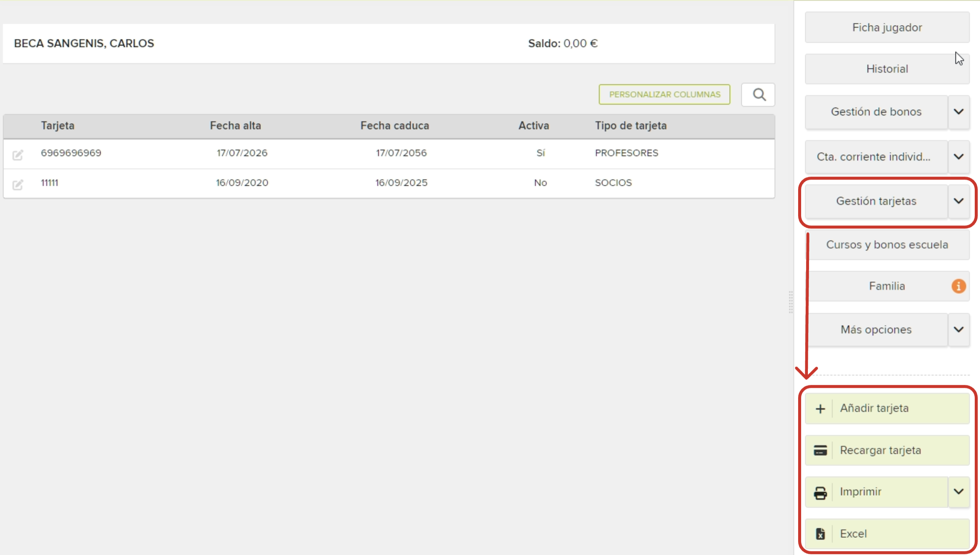Expand the Imprimir dropdown arrow
This screenshot has height=555, width=980.
[959, 492]
